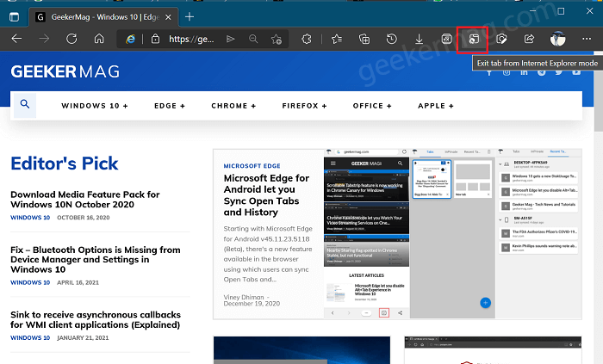This screenshot has width=603, height=364.
Task: Open the Extensions puzzle icon
Action: (x=307, y=39)
